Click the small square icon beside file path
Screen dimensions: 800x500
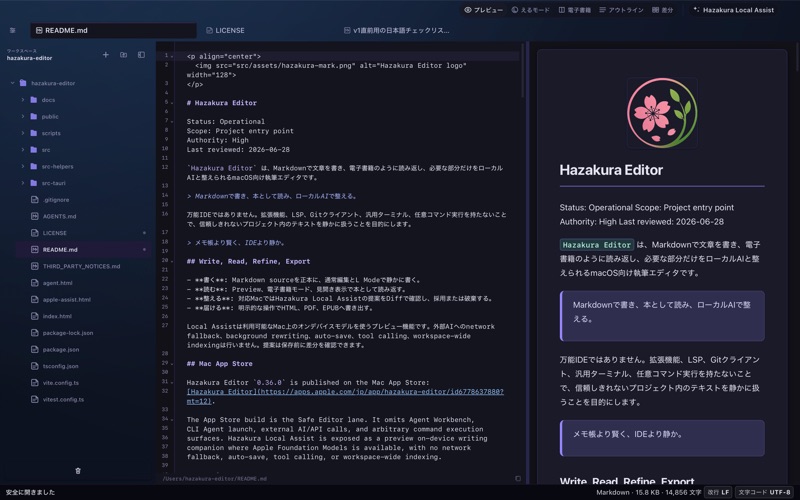click(518, 479)
